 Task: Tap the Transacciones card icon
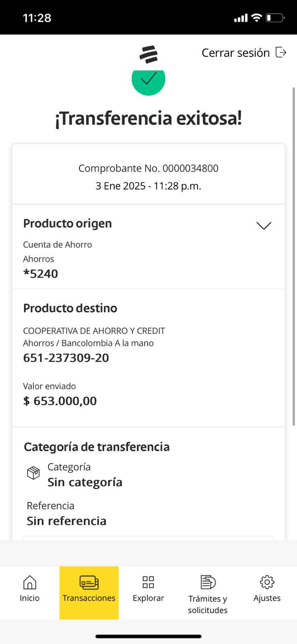click(x=89, y=582)
